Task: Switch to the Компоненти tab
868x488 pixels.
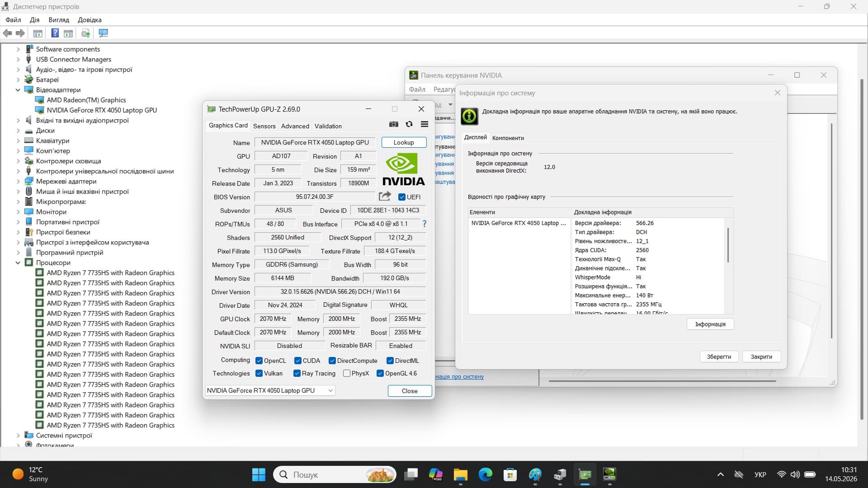Action: (508, 138)
